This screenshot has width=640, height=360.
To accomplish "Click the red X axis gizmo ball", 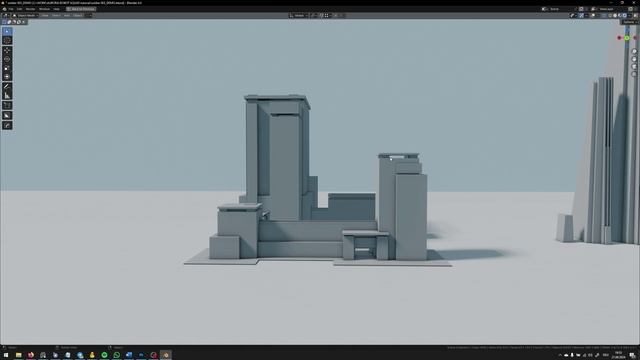I will (x=619, y=38).
